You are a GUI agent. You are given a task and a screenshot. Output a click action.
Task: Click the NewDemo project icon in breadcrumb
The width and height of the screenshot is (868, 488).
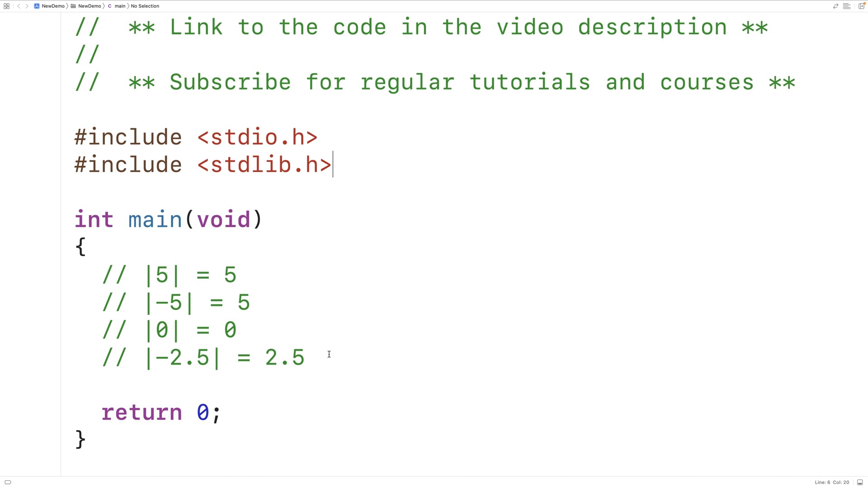coord(38,6)
